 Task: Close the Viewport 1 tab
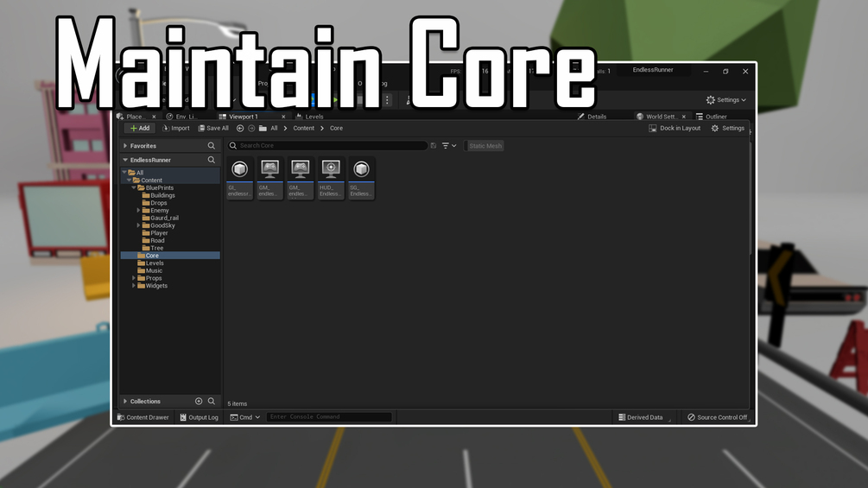click(283, 117)
